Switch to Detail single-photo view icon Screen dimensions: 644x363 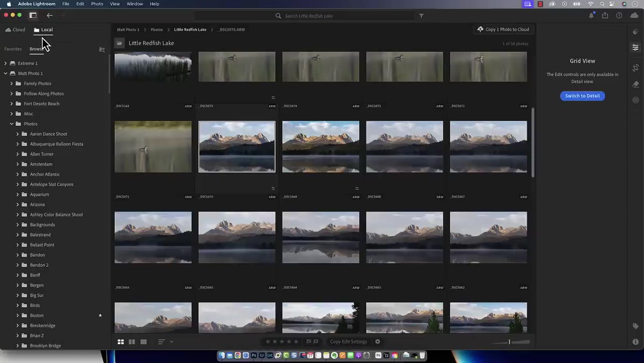[143, 342]
